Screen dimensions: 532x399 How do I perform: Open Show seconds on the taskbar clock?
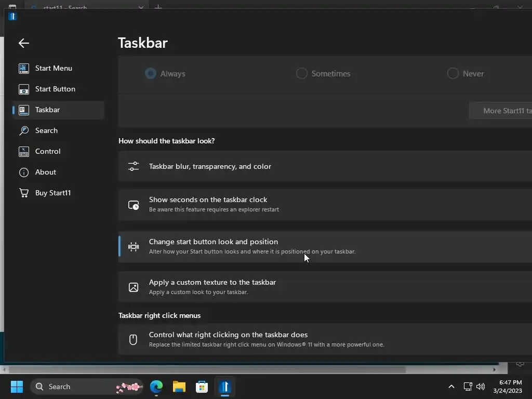click(325, 205)
